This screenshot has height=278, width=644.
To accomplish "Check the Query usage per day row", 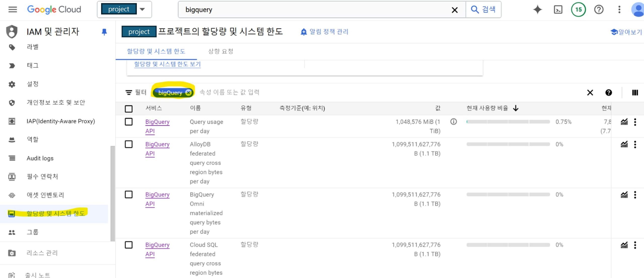I will tap(129, 122).
